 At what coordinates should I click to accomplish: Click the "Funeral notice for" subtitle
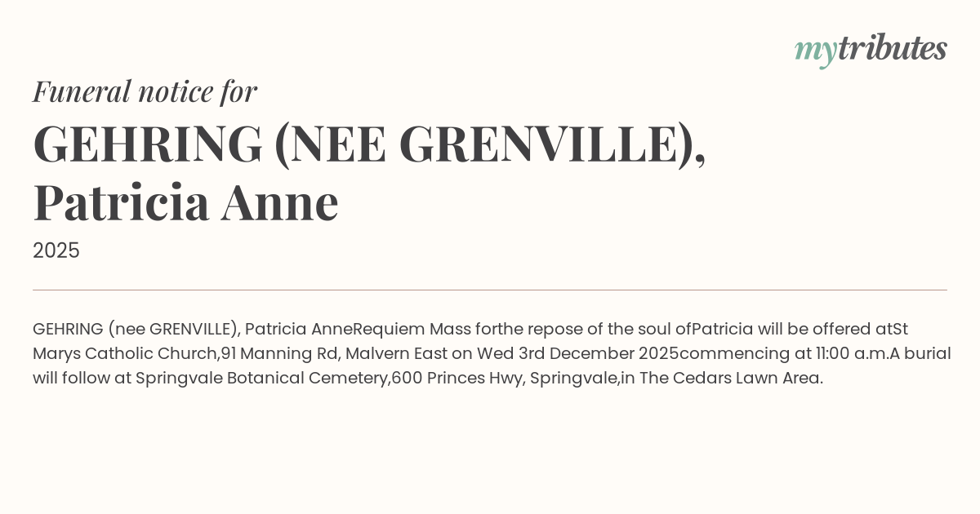pos(145,91)
